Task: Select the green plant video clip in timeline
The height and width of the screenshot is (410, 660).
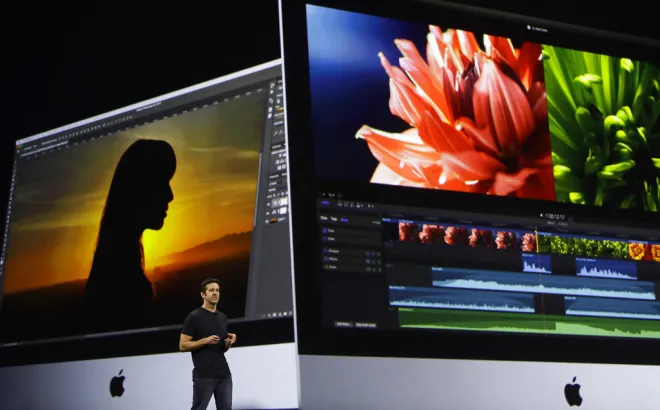Action: (582, 245)
